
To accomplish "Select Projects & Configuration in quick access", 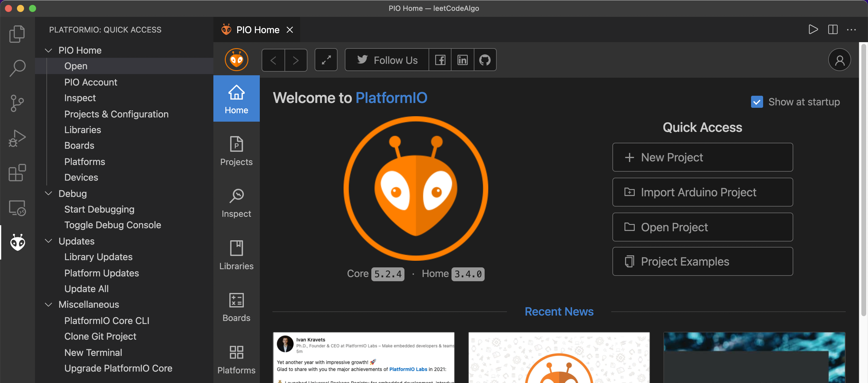I will (x=116, y=114).
